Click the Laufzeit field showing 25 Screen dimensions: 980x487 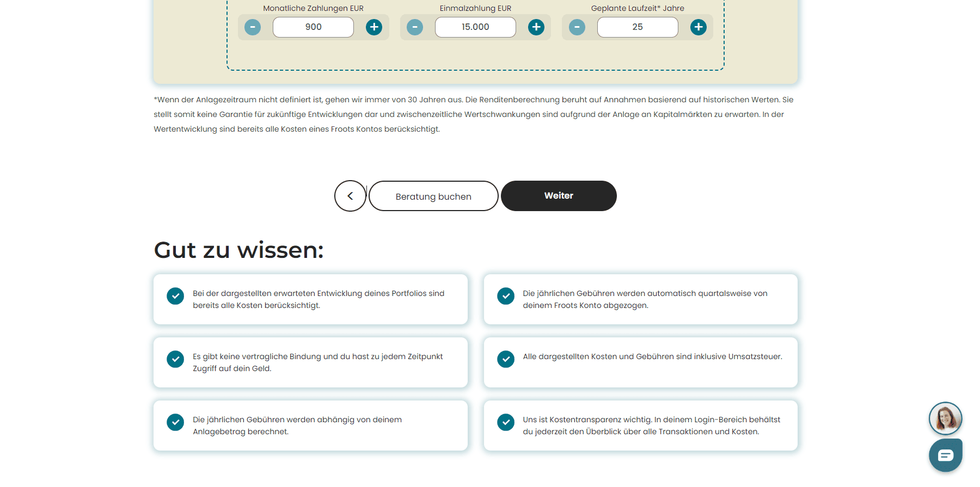tap(638, 27)
